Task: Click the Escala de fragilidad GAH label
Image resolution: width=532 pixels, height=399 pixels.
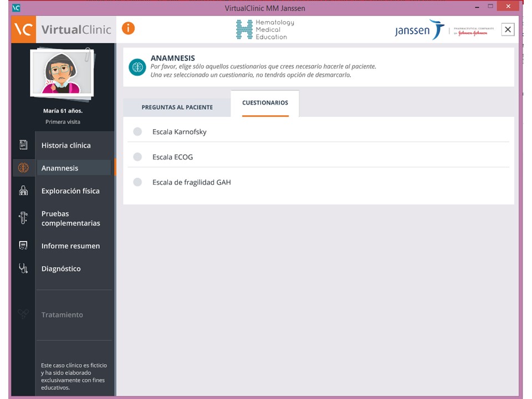Action: (191, 182)
